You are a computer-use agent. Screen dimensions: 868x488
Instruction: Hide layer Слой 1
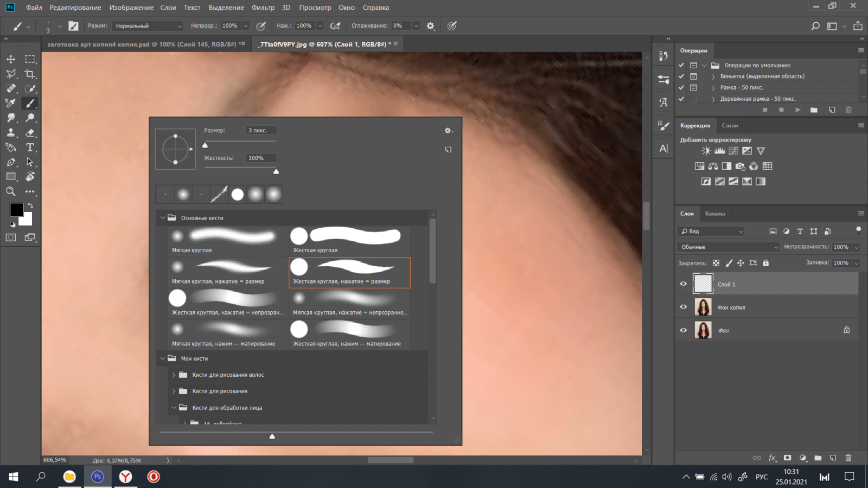point(684,284)
